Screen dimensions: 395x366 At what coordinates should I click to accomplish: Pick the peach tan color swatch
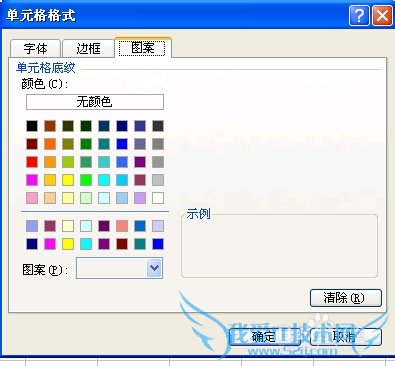50,198
